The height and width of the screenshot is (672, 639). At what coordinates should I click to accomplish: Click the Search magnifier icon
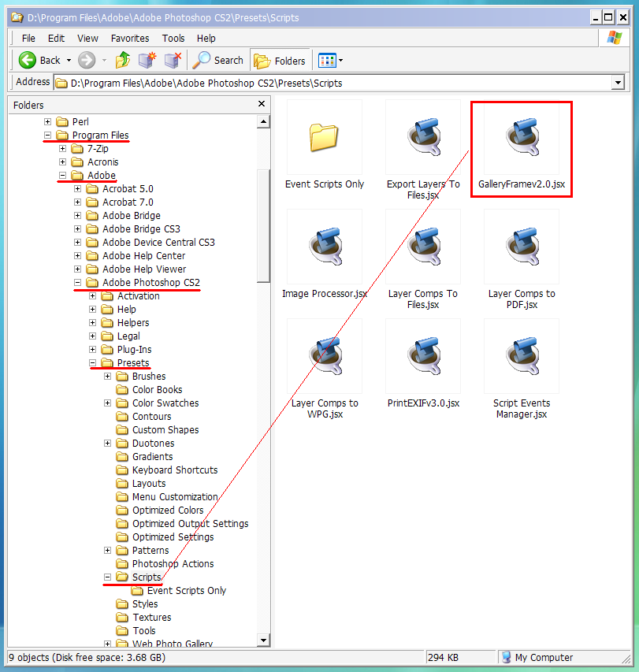click(x=202, y=61)
